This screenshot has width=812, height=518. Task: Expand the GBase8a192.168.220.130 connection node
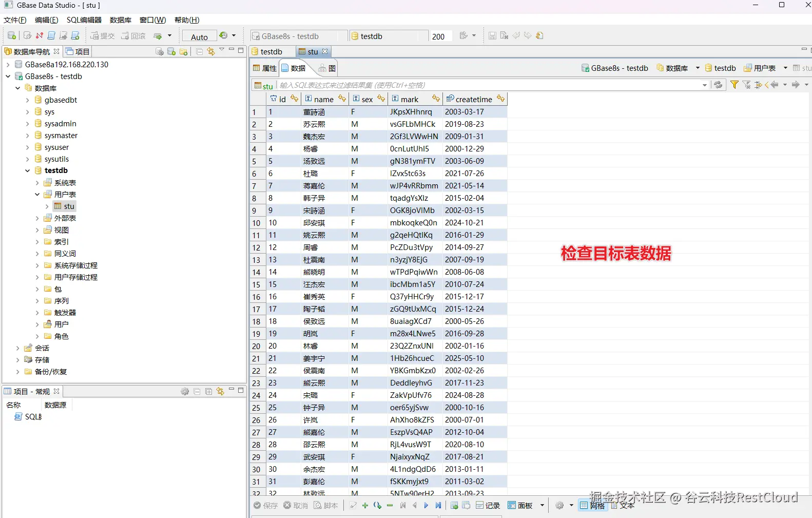click(x=8, y=65)
